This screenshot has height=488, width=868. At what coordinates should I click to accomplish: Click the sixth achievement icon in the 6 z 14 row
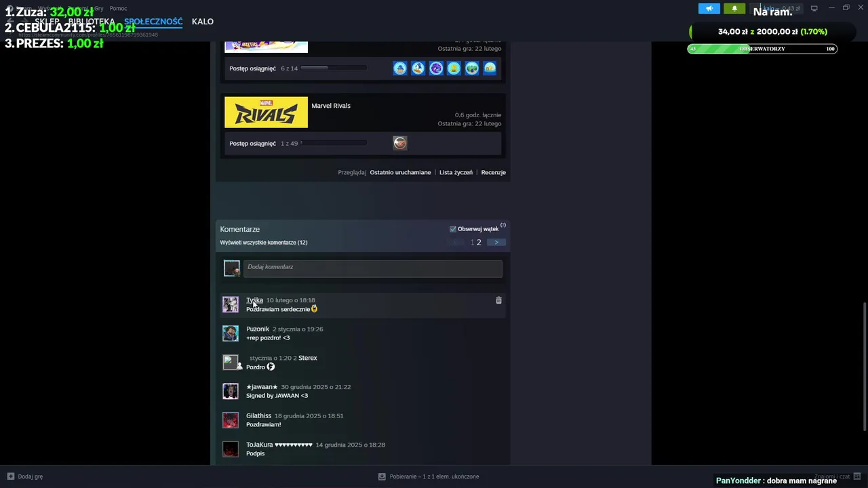point(490,68)
